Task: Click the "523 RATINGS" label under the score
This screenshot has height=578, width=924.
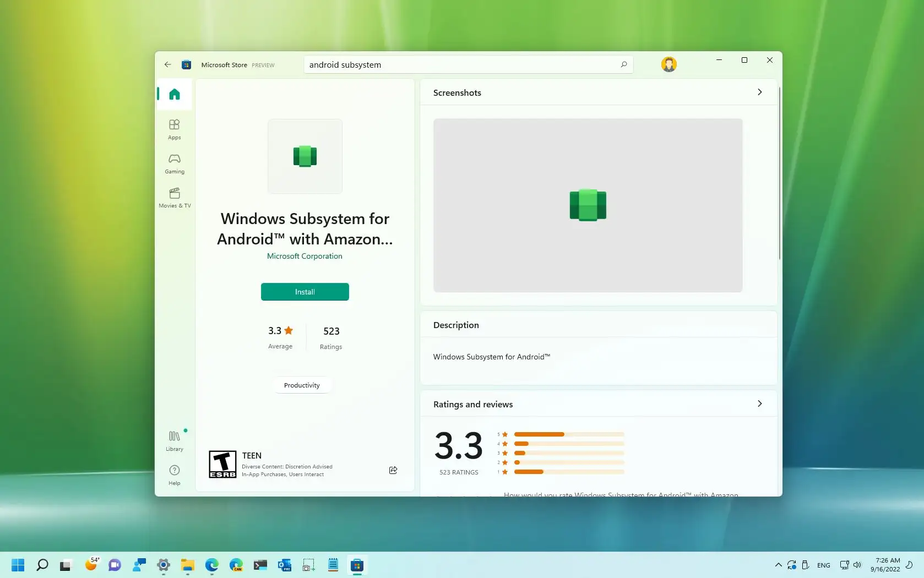Action: pyautogui.click(x=459, y=472)
